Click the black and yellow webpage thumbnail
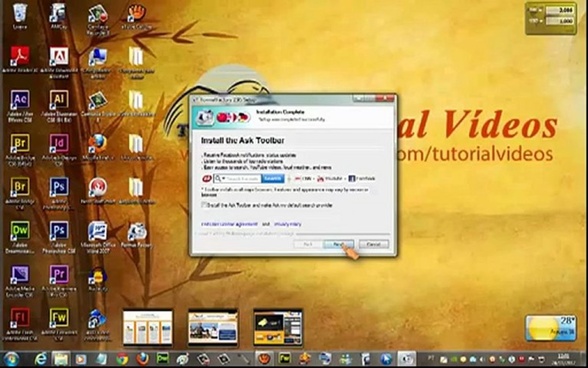This screenshot has height=368, width=588. tap(278, 328)
